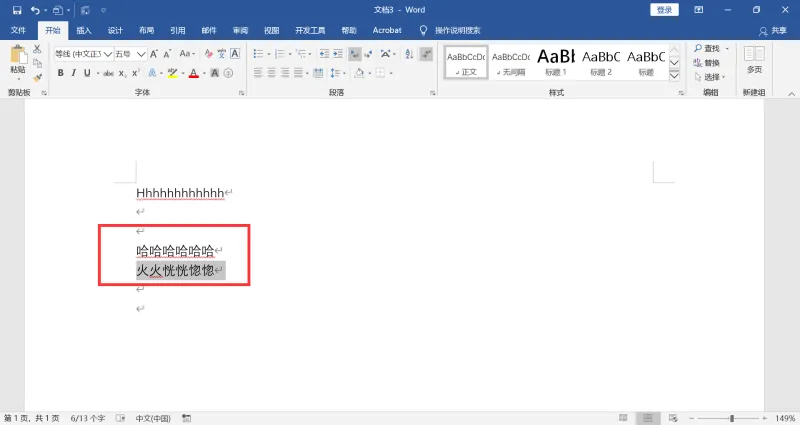800x425 pixels.
Task: Click the 149% zoom level
Action: (x=785, y=418)
